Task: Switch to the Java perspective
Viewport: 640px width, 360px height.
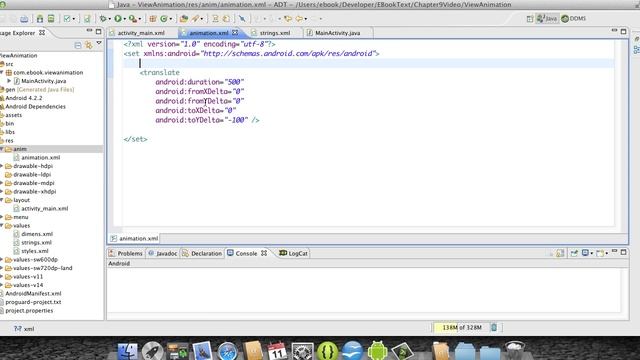Action: tap(547, 19)
